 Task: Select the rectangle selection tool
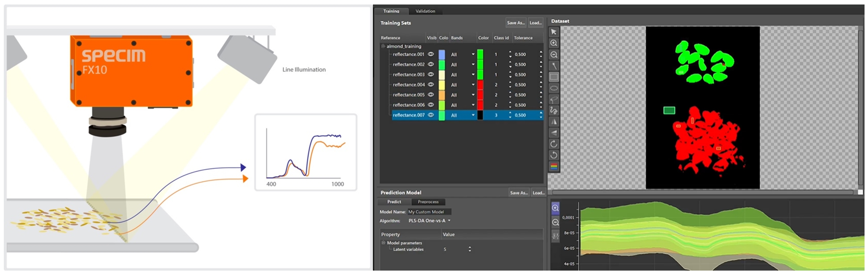click(554, 77)
